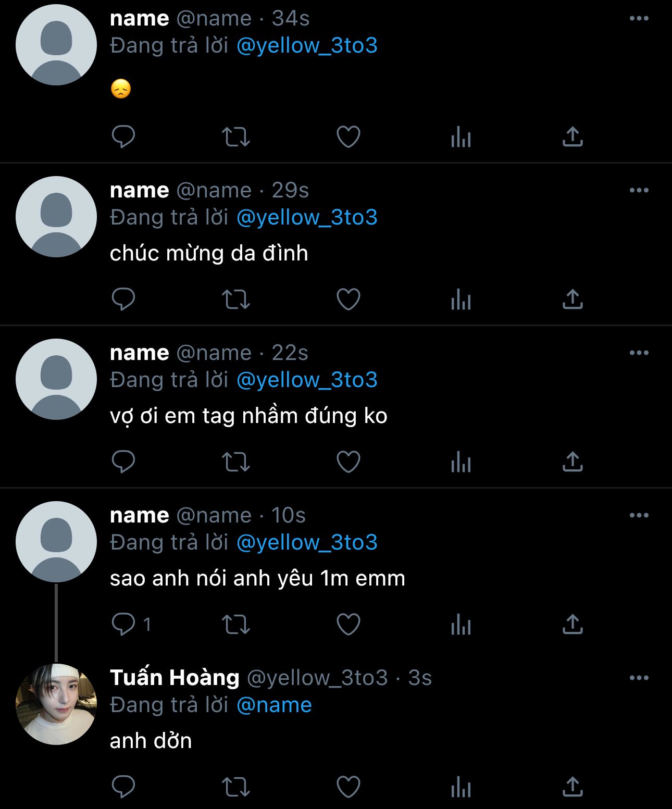672x809 pixels.
Task: Reply to the sad emoji tweet
Action: point(123,137)
